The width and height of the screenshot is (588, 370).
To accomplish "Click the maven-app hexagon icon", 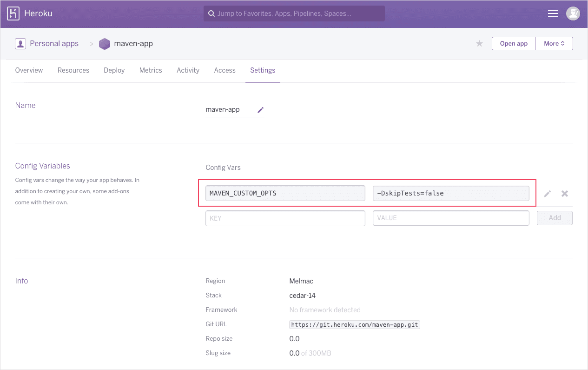I will coord(105,44).
